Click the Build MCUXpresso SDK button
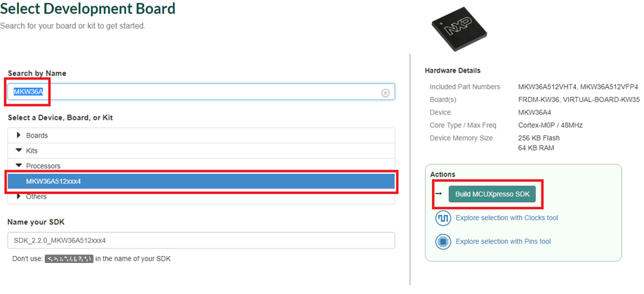This screenshot has width=644, height=294. coord(492,194)
